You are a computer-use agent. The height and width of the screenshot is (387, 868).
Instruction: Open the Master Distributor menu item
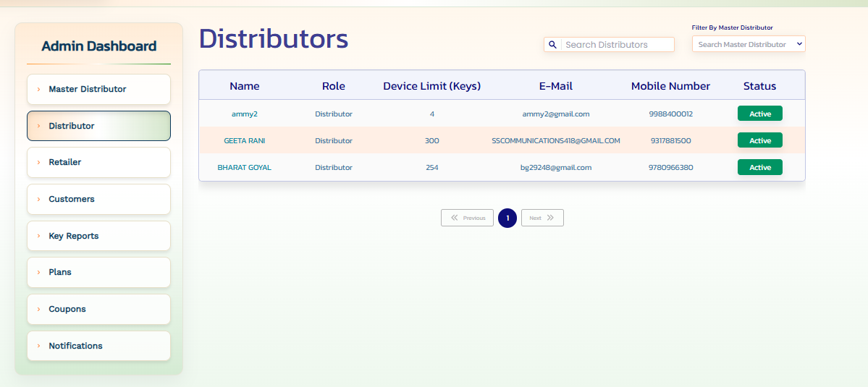tap(98, 89)
